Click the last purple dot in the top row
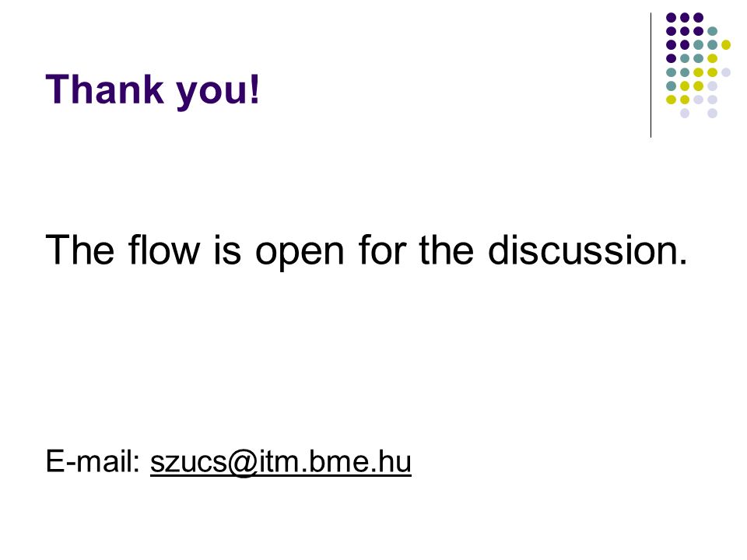Viewport: 747px width, 560px height. pyautogui.click(x=699, y=18)
